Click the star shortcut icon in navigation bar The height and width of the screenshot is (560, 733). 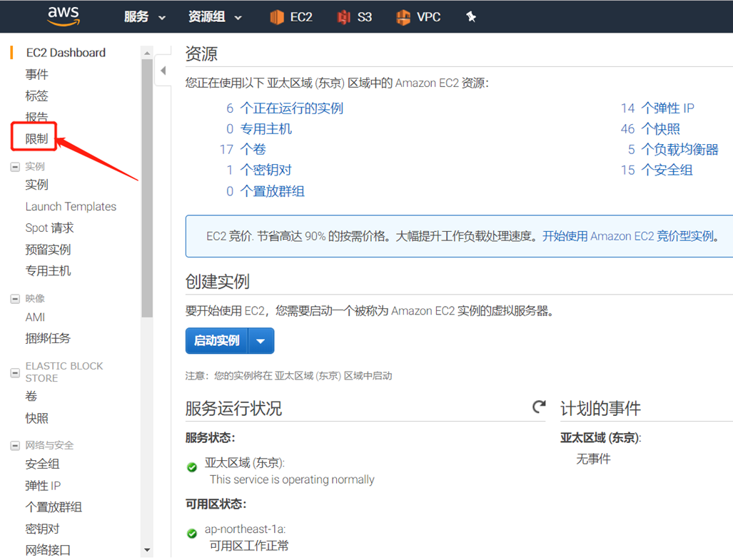(470, 16)
